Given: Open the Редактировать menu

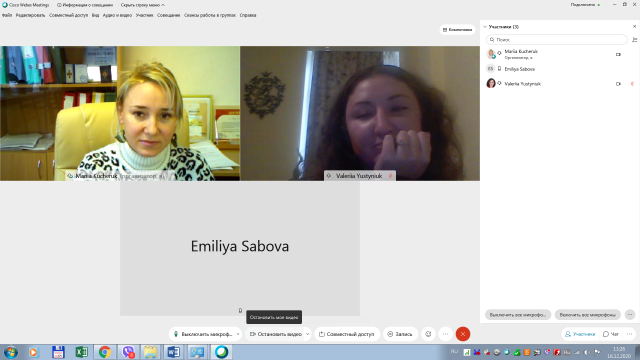Looking at the screenshot, I should [x=30, y=15].
